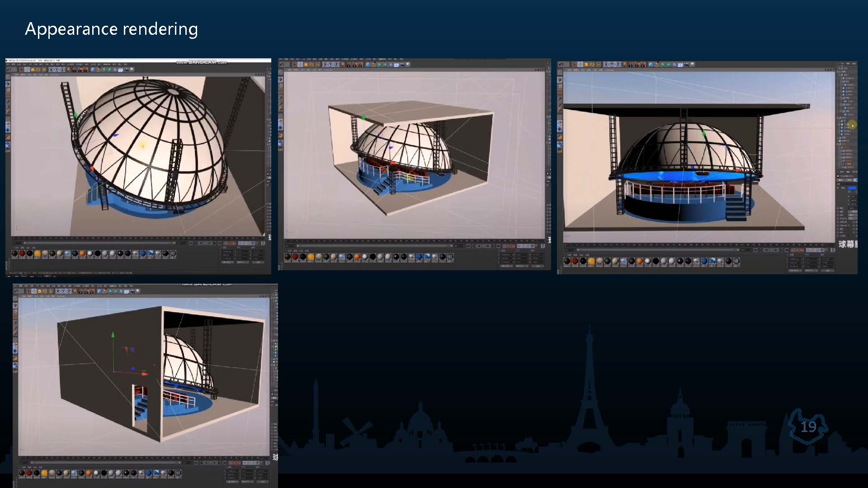Select Live Selection tool in bottom-left screenshot toolbar
This screenshot has height=488, width=868.
28,291
